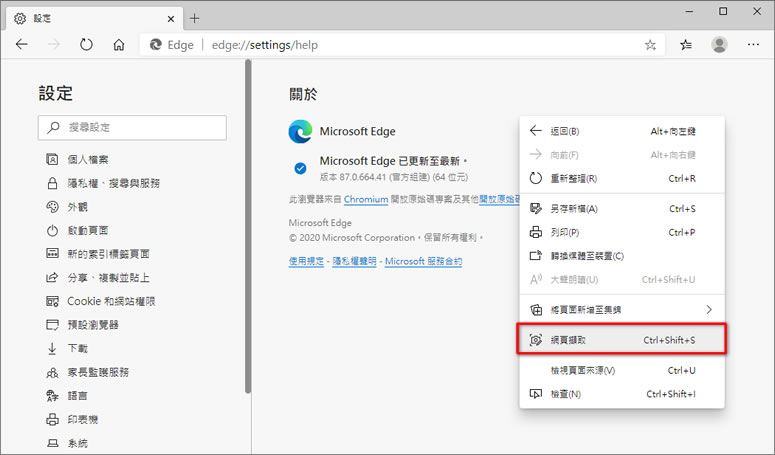Choose 檢視頁面來源(V) in the context menu
The image size is (775, 455).
coord(622,371)
